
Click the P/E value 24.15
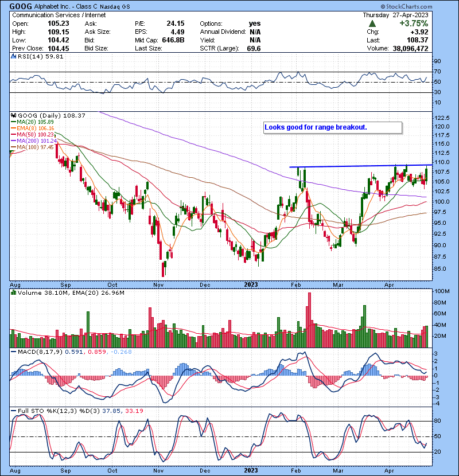(176, 24)
